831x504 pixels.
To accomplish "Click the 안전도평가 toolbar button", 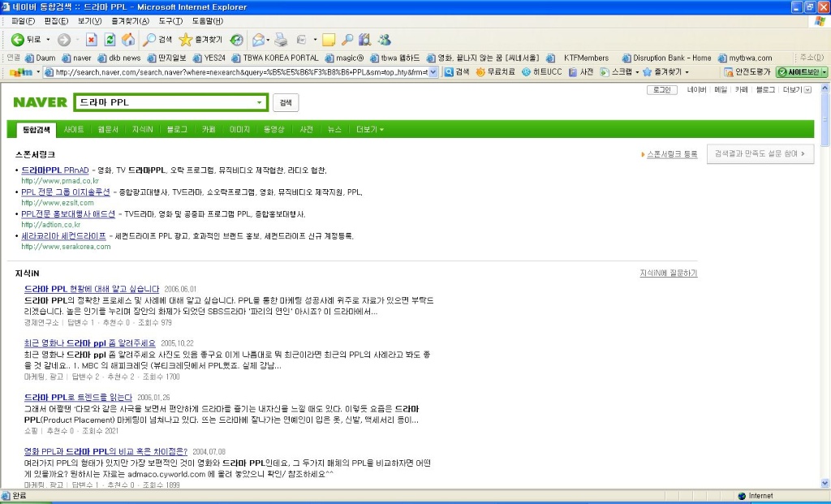I will click(747, 72).
